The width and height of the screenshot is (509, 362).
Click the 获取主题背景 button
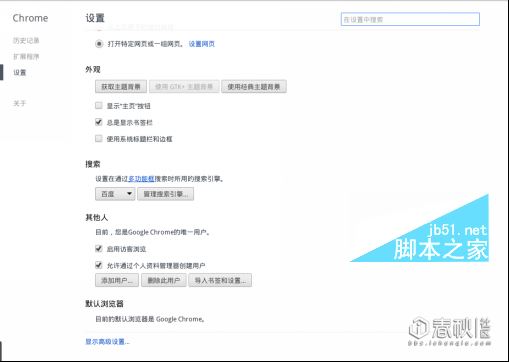[x=121, y=87]
